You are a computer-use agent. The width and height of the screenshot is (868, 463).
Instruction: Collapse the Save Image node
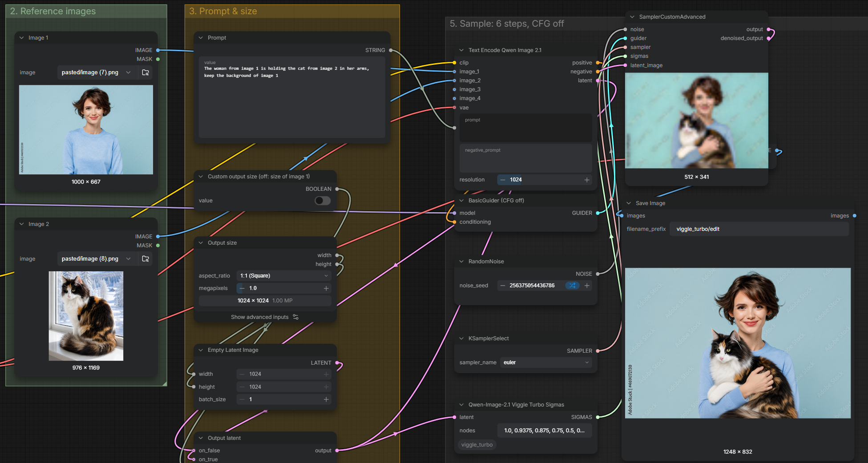pyautogui.click(x=629, y=203)
